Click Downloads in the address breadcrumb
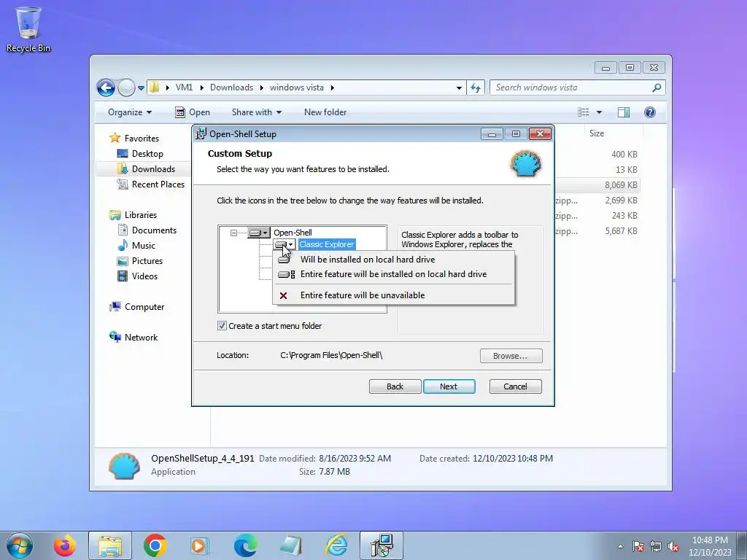This screenshot has height=560, width=747. [x=231, y=87]
